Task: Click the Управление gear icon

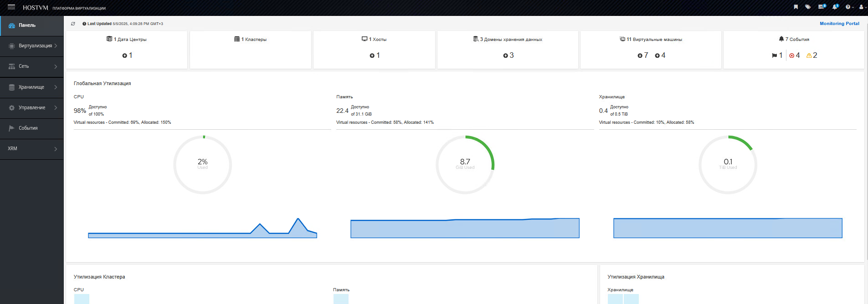Action: pyautogui.click(x=12, y=108)
